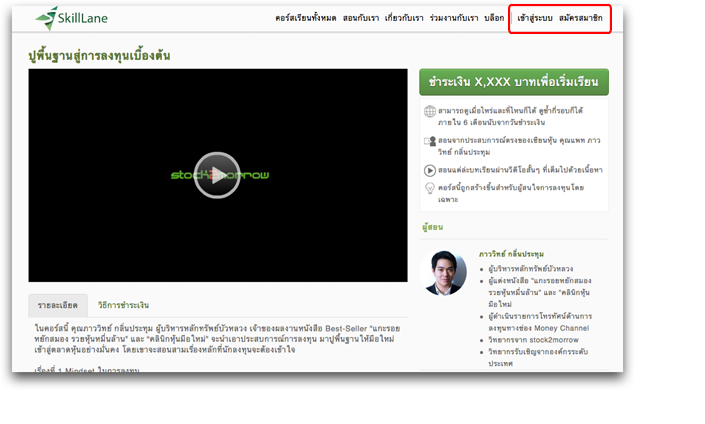The height and width of the screenshot is (424, 705).
Task: Go to เกี่ยวกับเรา page
Action: point(404,18)
